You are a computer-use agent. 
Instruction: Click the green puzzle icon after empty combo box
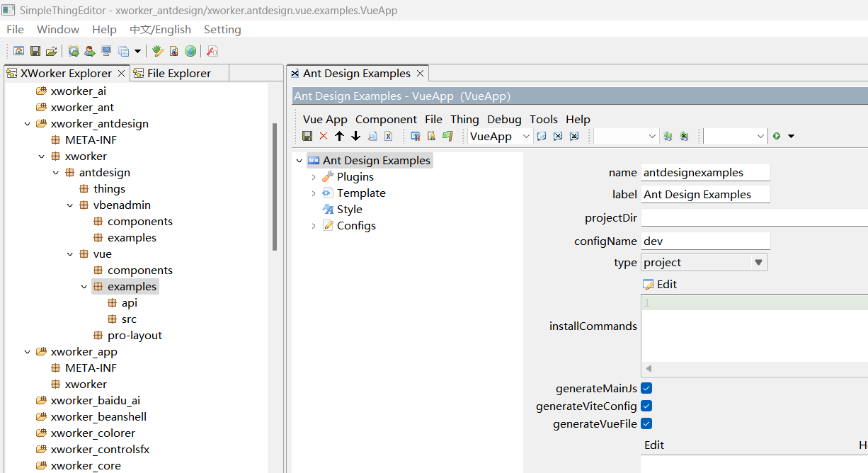click(x=667, y=136)
